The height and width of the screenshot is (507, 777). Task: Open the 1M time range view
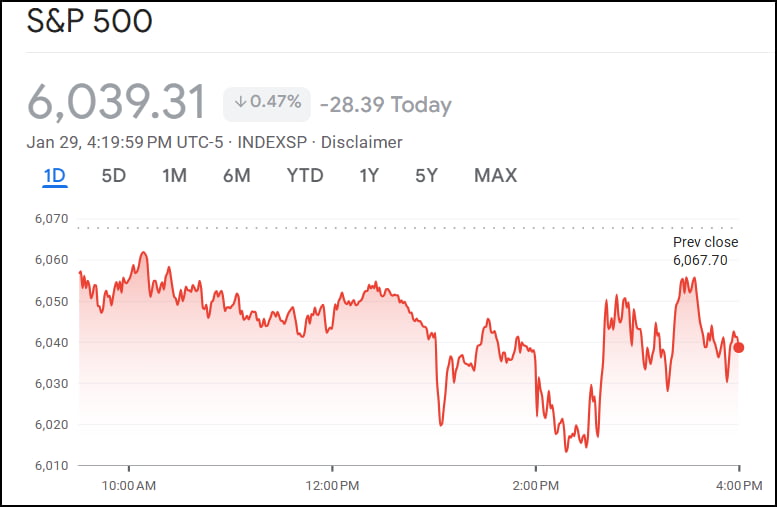(174, 176)
